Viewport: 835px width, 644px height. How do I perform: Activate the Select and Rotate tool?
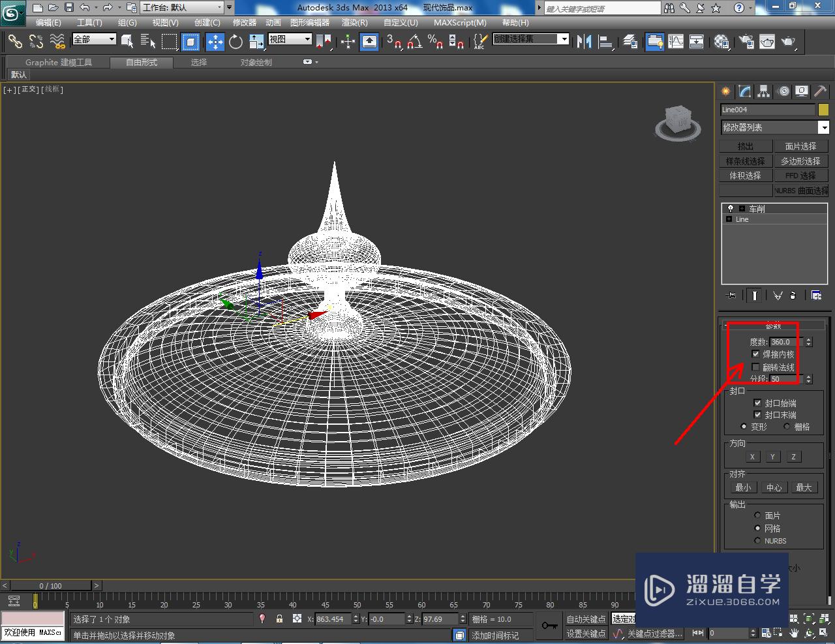[x=235, y=42]
